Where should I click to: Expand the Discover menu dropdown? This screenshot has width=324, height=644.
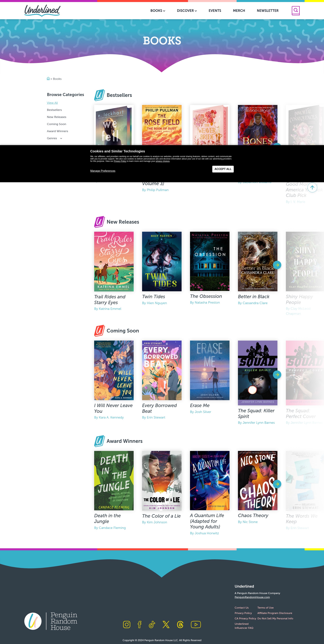click(x=187, y=11)
